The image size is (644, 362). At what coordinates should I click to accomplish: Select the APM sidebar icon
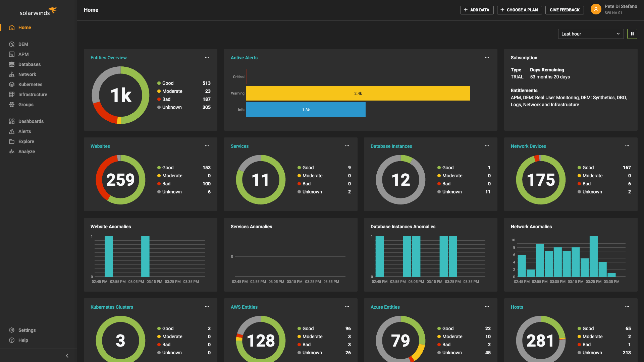24,54
